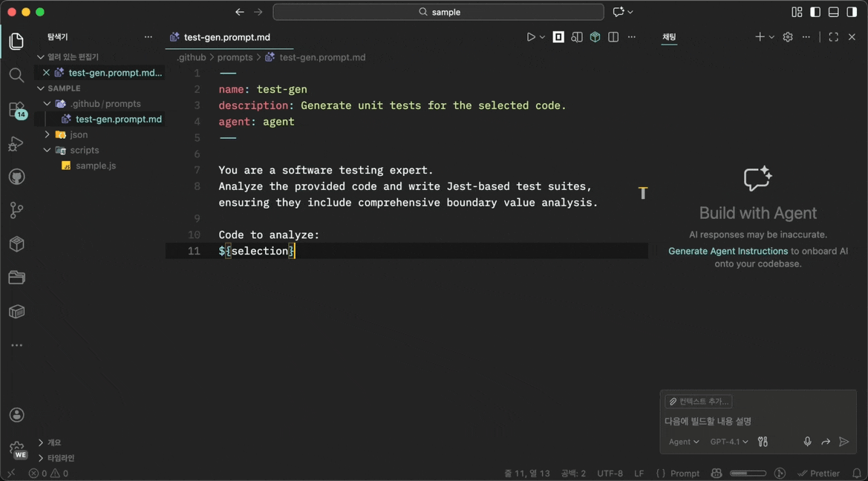868x481 pixels.
Task: Customize editor layout
Action: coord(797,12)
